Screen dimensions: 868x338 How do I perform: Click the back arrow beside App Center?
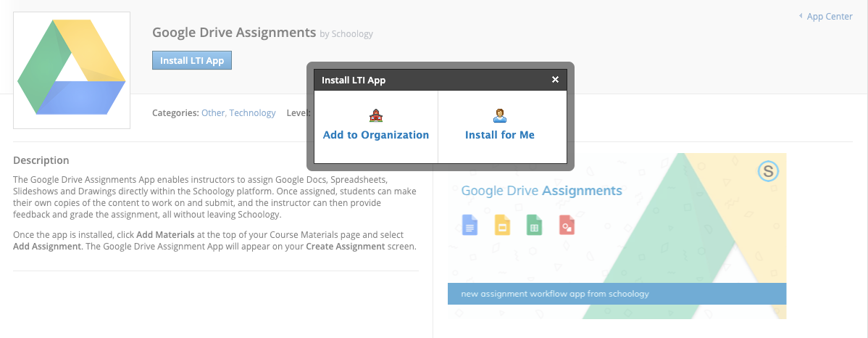pyautogui.click(x=800, y=17)
